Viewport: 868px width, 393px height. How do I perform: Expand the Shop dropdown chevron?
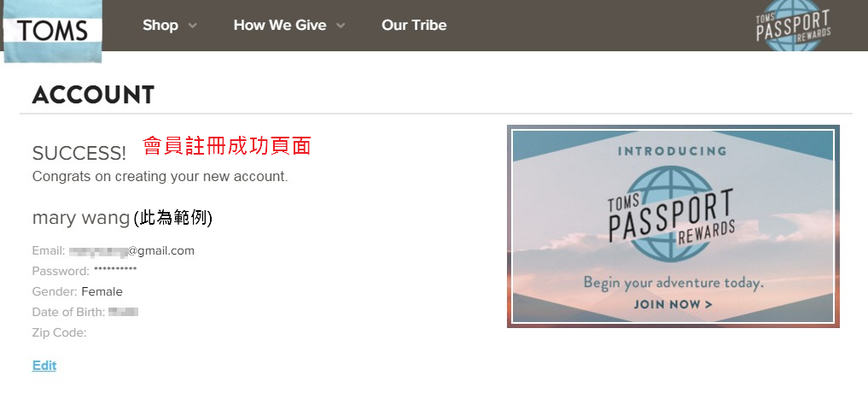point(192,26)
